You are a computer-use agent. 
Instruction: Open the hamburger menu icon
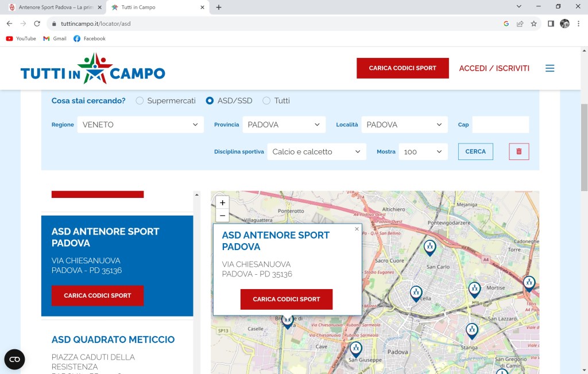click(550, 68)
